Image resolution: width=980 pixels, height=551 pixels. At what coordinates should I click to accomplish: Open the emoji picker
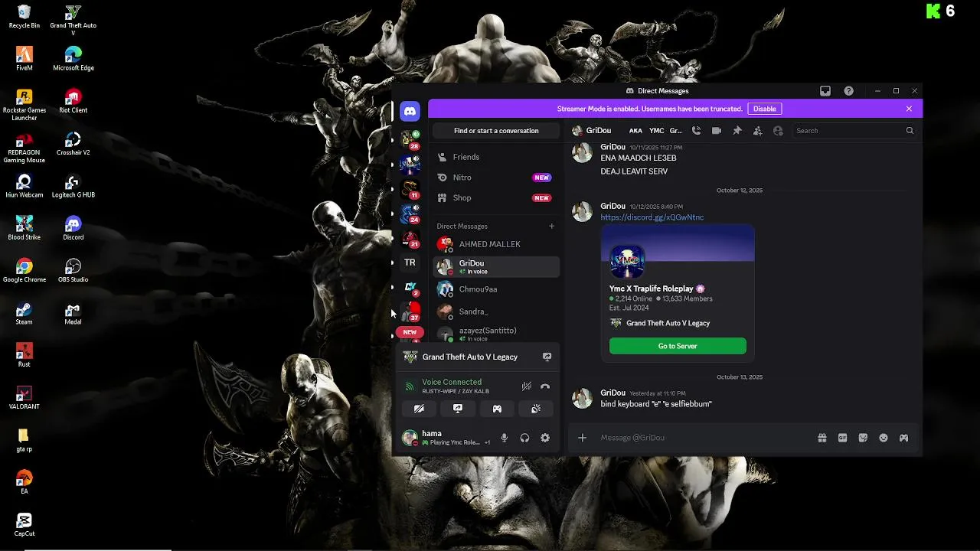(884, 438)
